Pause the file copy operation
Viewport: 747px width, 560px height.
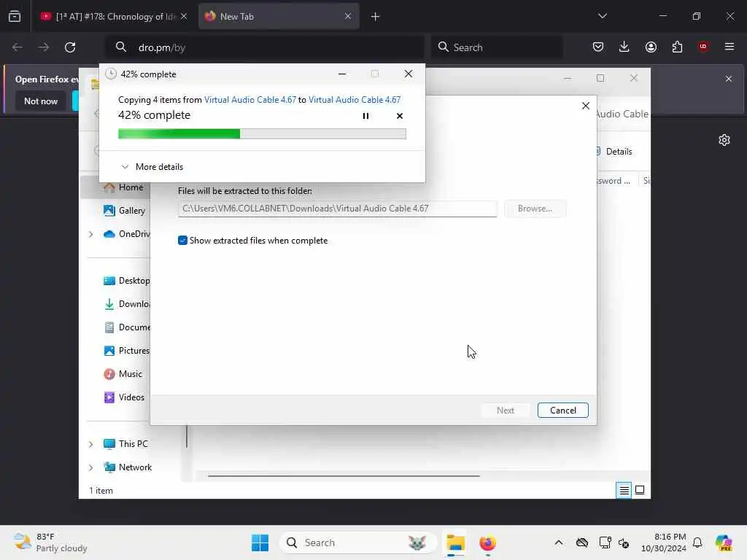click(x=365, y=116)
